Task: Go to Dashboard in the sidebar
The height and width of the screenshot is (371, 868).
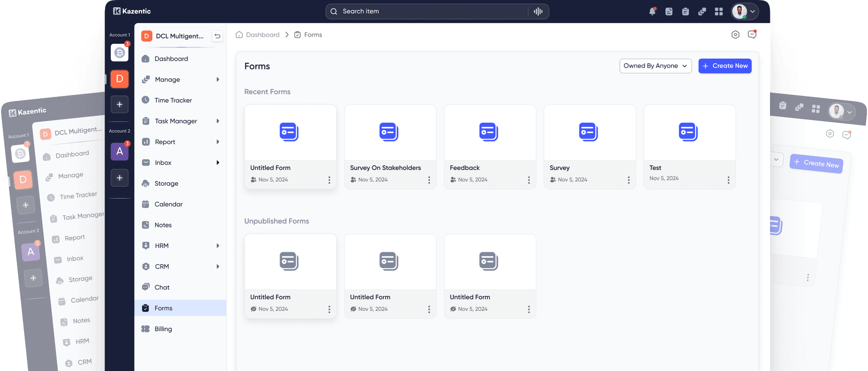Action: click(180, 59)
